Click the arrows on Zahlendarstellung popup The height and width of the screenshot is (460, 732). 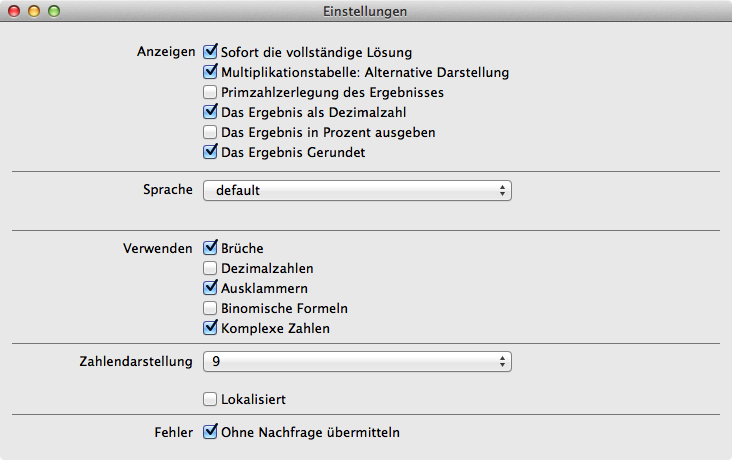click(x=502, y=361)
